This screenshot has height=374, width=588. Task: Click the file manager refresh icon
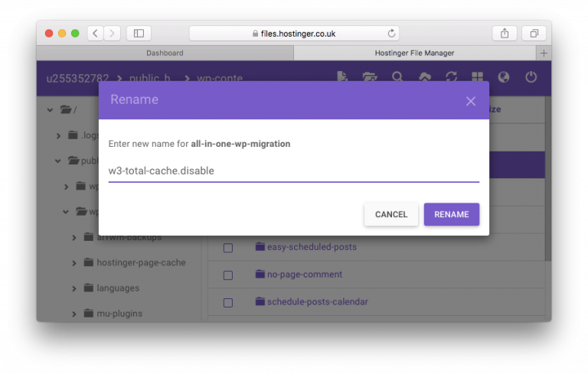click(x=451, y=76)
